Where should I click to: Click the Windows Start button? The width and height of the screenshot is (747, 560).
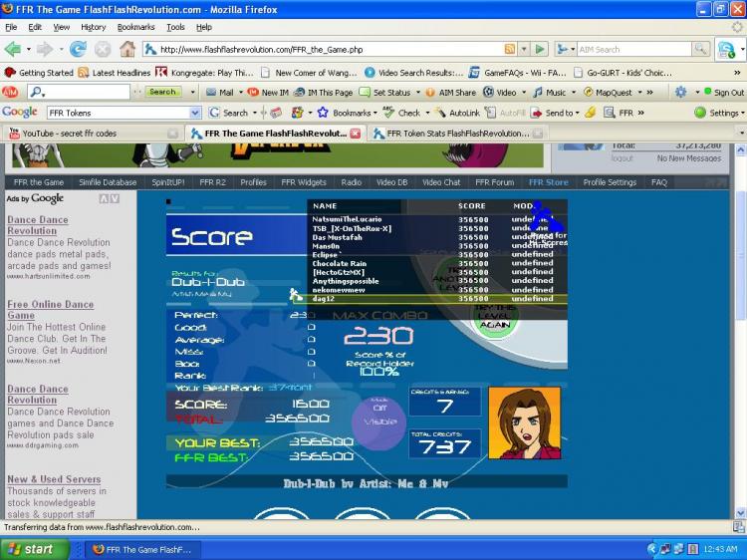coord(35,549)
